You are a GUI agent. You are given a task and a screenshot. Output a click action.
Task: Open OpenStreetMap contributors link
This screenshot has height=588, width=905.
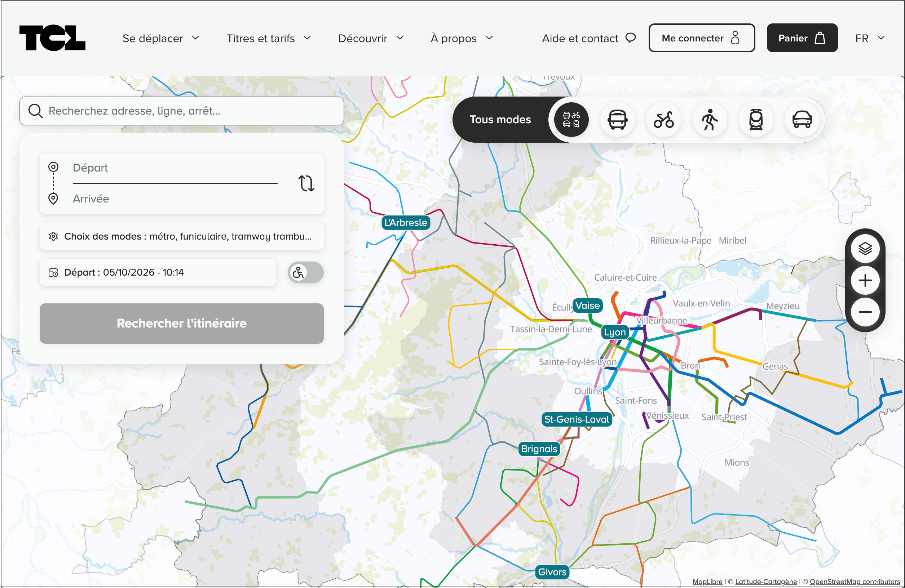click(x=855, y=582)
